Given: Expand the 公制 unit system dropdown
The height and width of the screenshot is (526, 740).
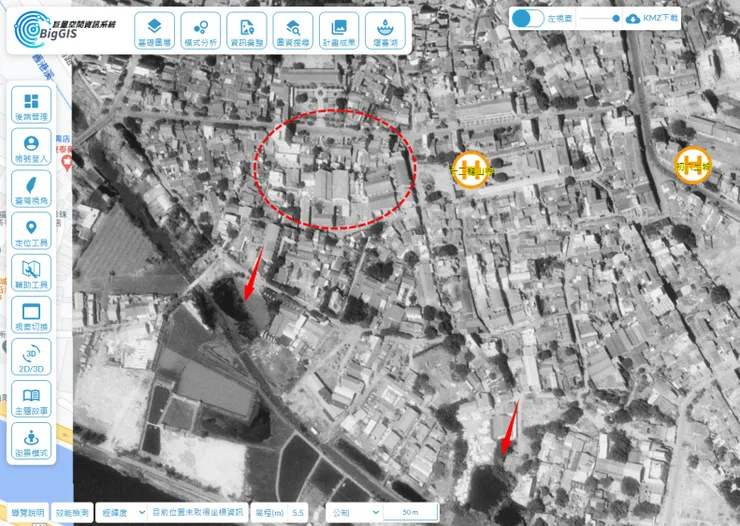Looking at the screenshot, I should [355, 512].
